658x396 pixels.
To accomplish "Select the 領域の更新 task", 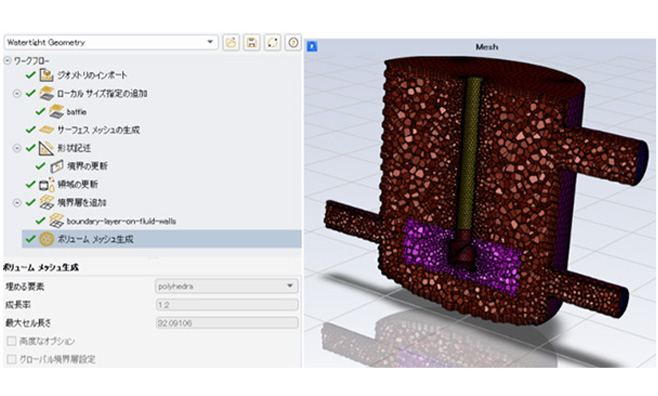I will click(78, 185).
